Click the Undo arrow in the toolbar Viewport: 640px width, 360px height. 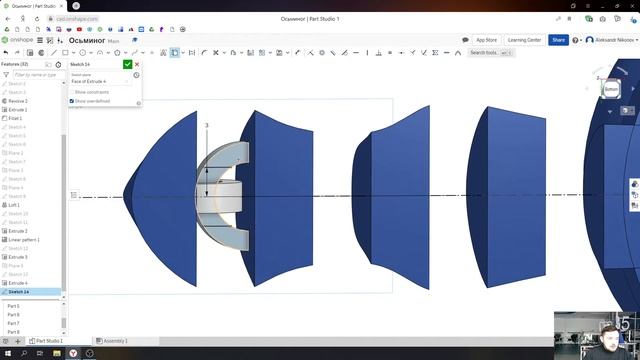pyautogui.click(x=6, y=53)
